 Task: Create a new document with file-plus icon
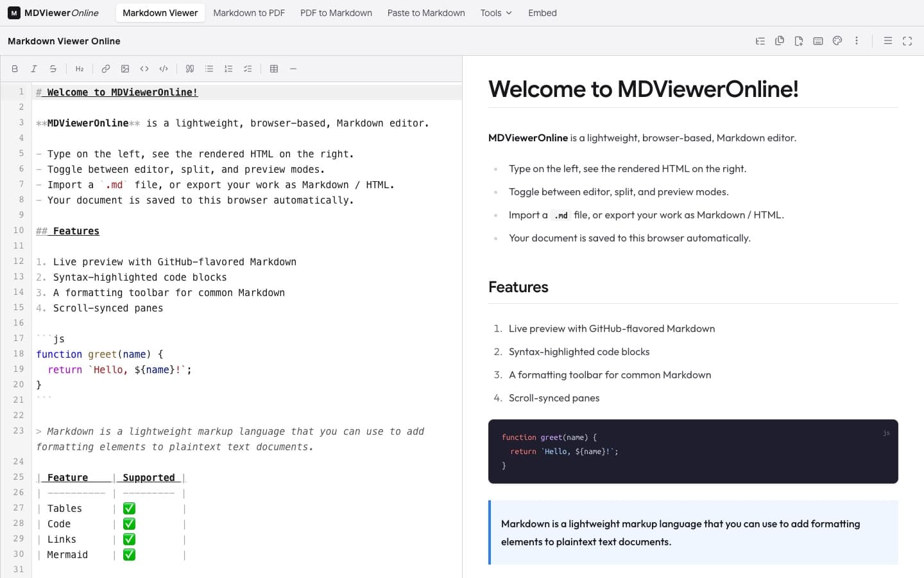(x=799, y=41)
